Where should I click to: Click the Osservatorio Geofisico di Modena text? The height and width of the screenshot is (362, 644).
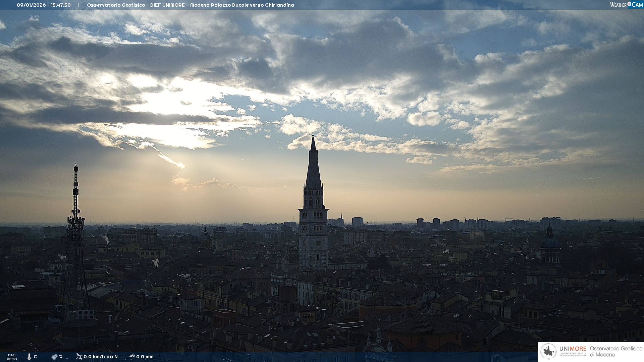tap(616, 351)
